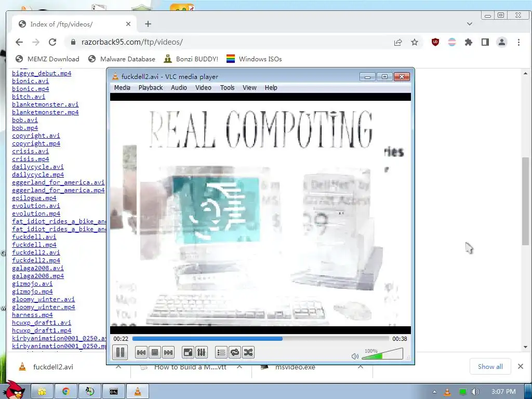
Task: Skip to previous media in VLC
Action: [141, 353]
